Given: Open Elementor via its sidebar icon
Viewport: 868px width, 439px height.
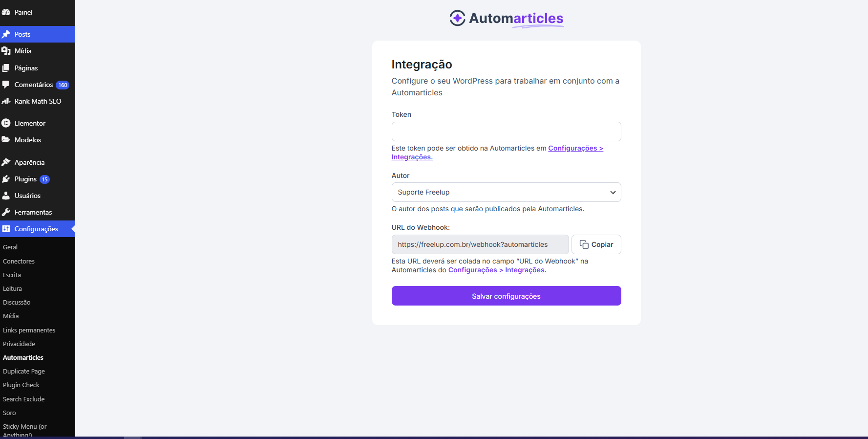Looking at the screenshot, I should [x=6, y=123].
